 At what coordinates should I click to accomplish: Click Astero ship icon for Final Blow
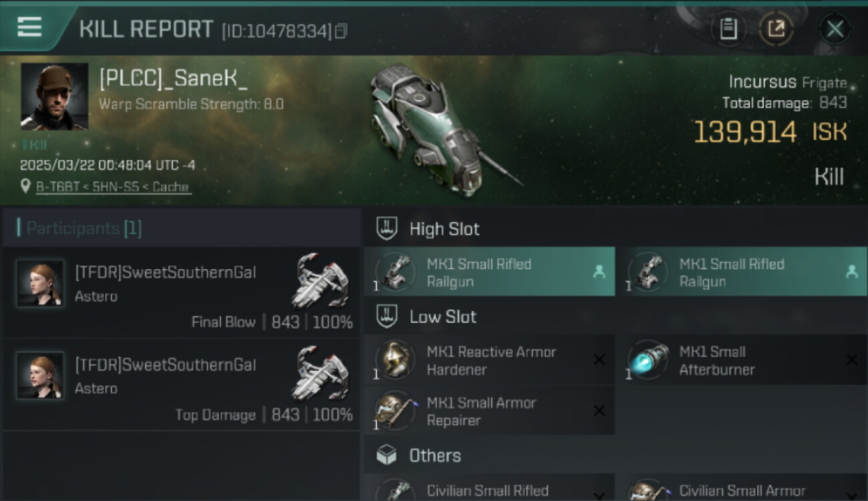click(x=320, y=279)
